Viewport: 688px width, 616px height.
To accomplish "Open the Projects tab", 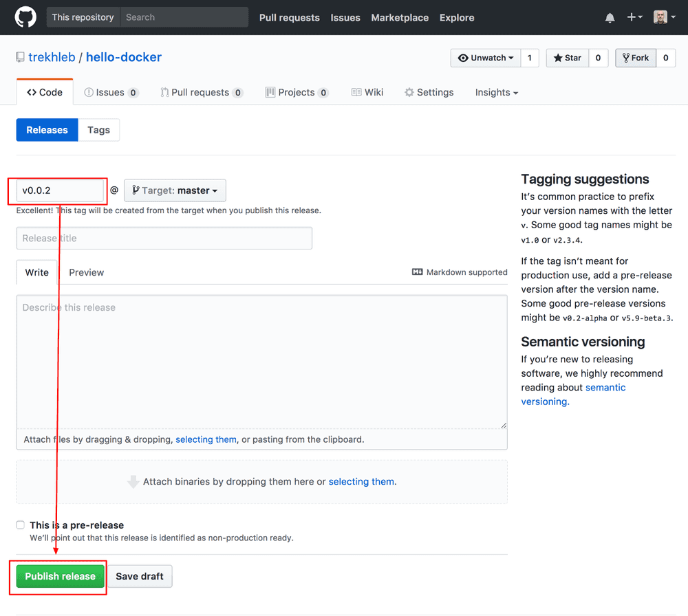I will click(297, 93).
